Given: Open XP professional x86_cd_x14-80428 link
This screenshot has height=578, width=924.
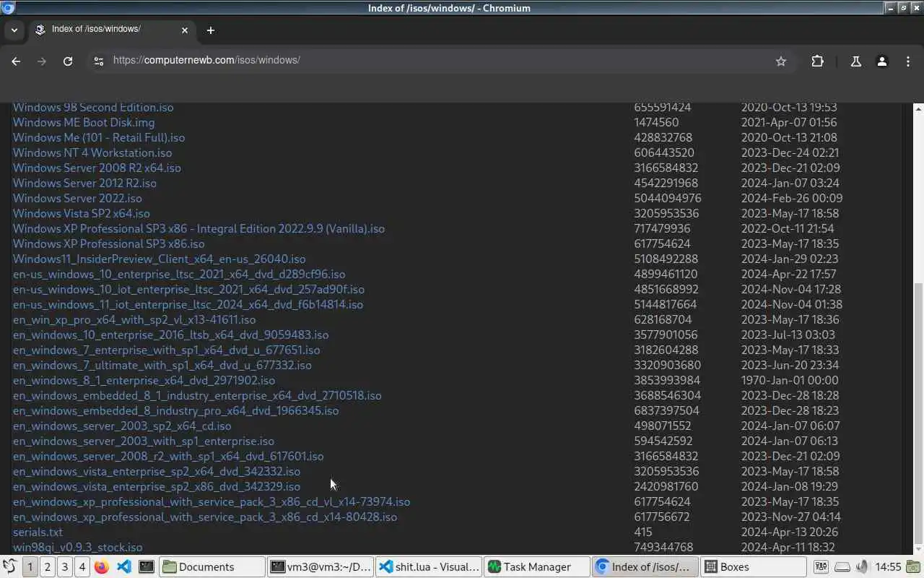Looking at the screenshot, I should point(205,517).
